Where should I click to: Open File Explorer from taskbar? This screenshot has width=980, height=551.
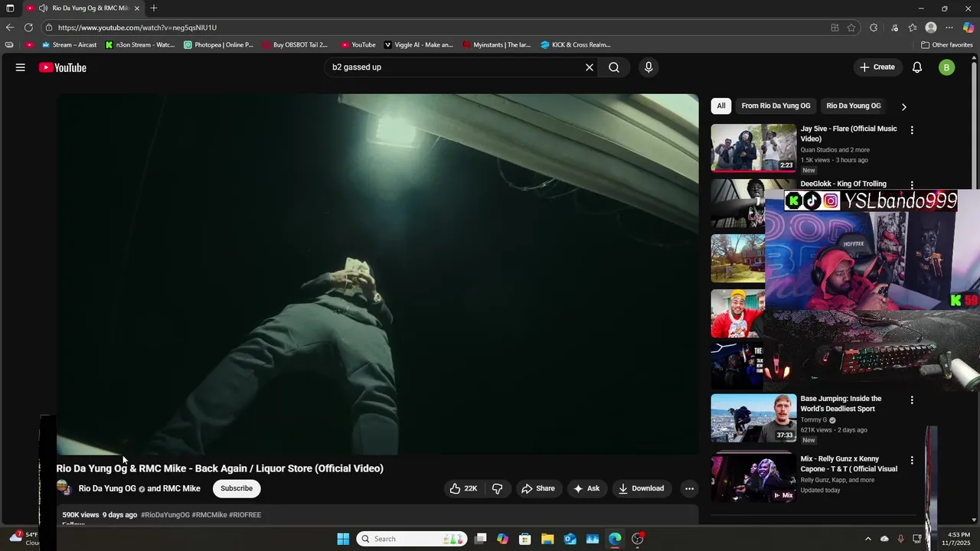coord(547,539)
